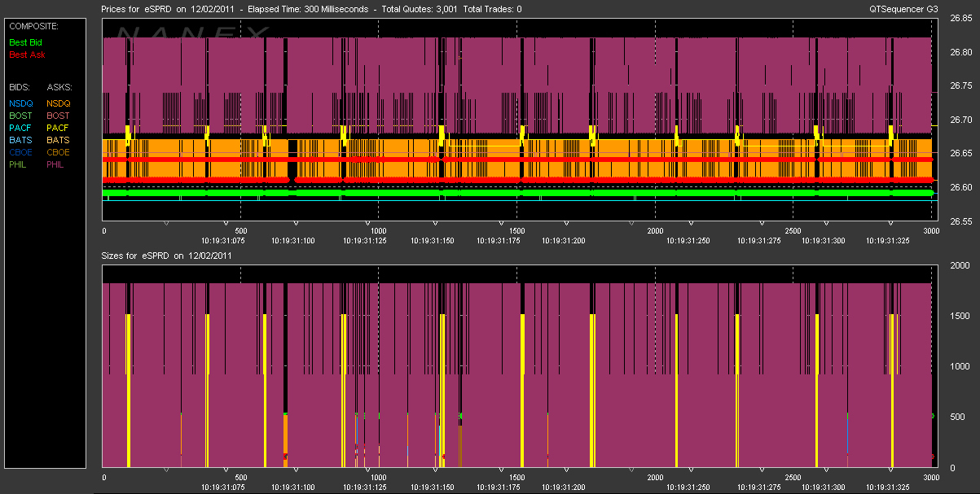Click NSDQ in the BIDS column
Viewport: 980px width, 494px height.
(21, 103)
